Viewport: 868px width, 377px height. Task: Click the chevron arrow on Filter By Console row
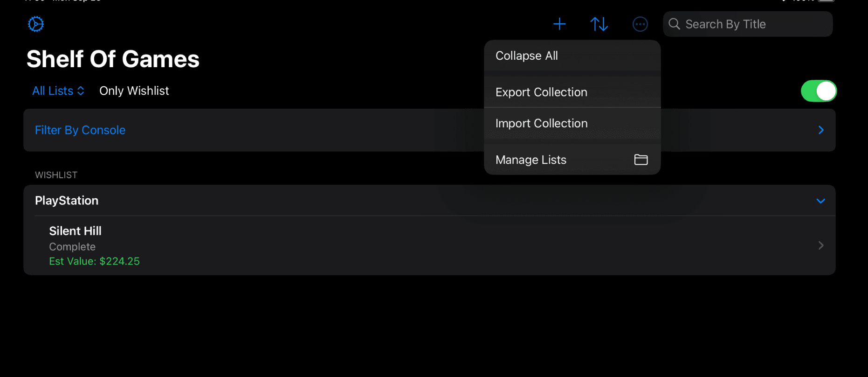(821, 130)
